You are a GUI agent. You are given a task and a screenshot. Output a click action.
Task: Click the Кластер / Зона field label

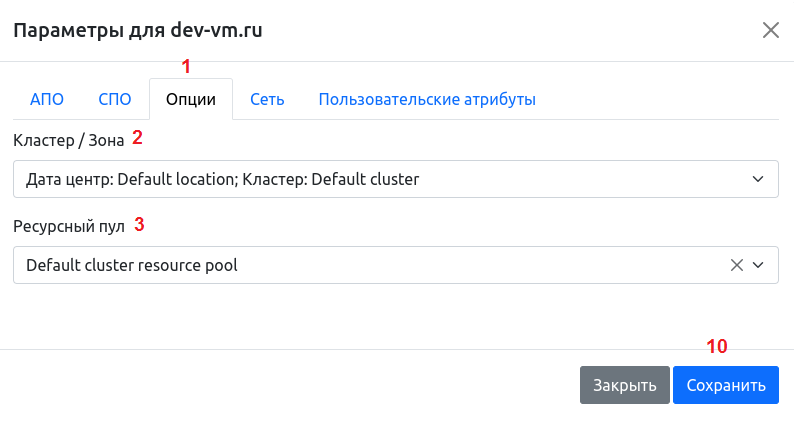[x=68, y=140]
